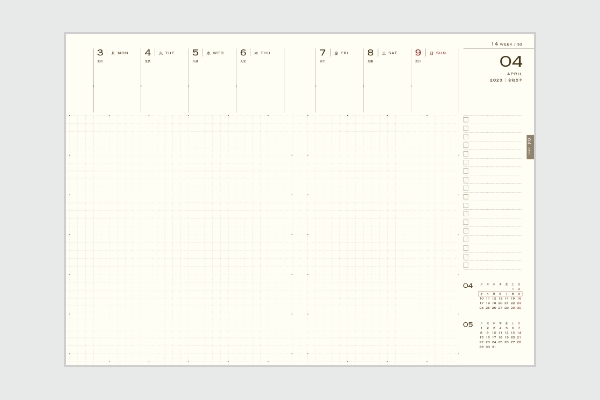Viewport: 600px width, 400px height.
Task: Select the brown 04 side index tab
Action: click(x=530, y=146)
